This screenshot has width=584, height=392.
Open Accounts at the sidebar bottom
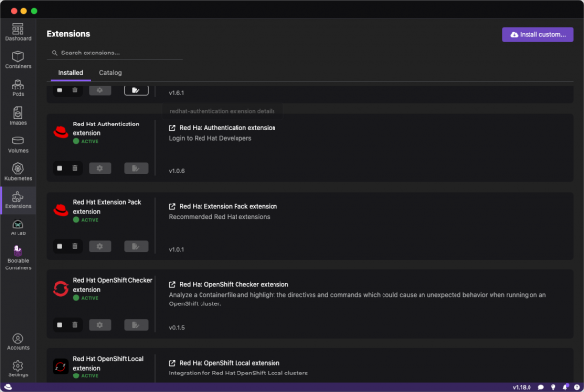coord(18,341)
